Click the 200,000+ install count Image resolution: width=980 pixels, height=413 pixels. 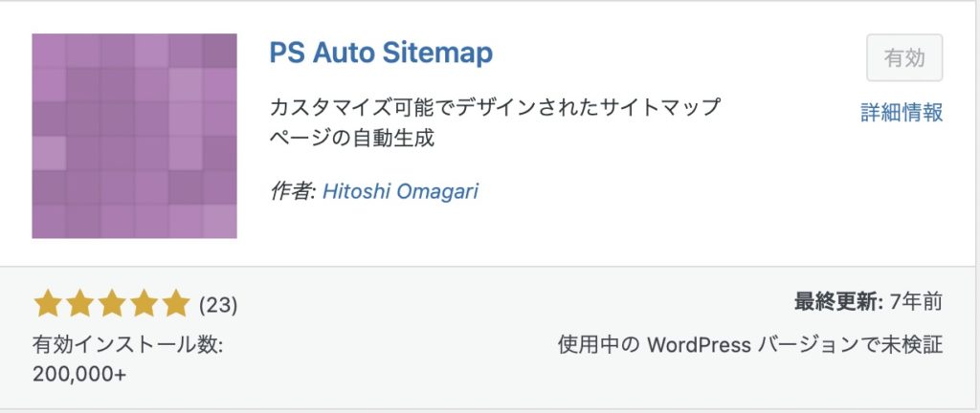click(x=79, y=375)
